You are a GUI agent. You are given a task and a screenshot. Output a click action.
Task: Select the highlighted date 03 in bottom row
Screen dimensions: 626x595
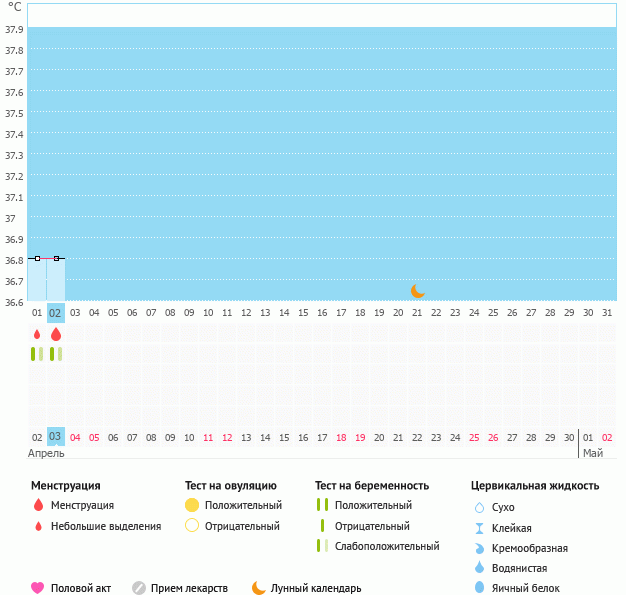56,437
